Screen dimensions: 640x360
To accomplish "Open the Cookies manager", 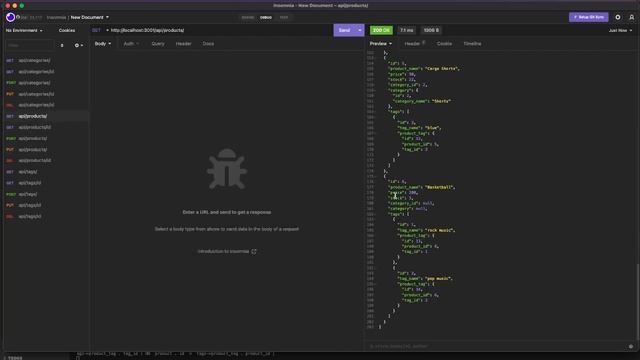I will click(x=67, y=30).
